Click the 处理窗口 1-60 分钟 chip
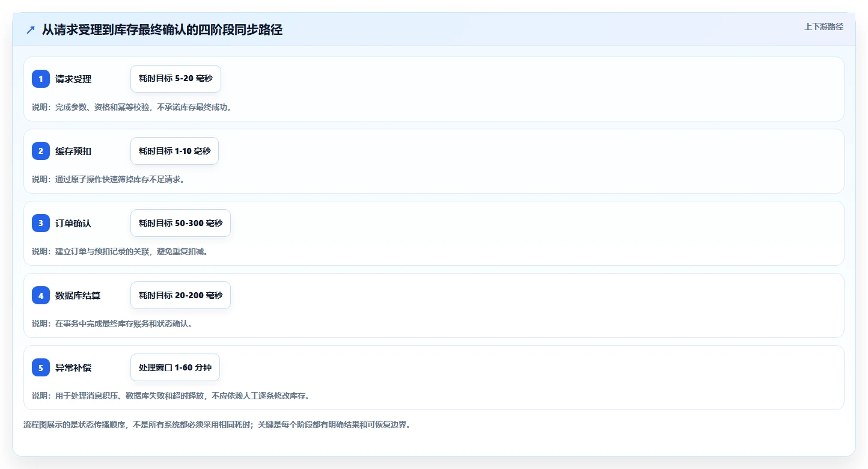The height and width of the screenshot is (469, 868). [175, 367]
